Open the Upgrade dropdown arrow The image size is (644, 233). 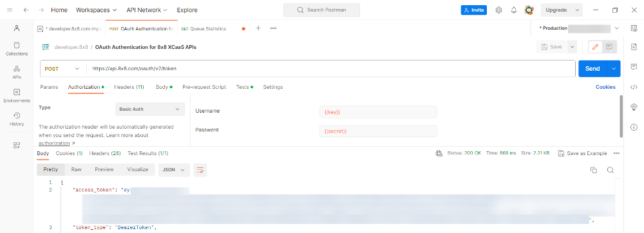tap(578, 10)
